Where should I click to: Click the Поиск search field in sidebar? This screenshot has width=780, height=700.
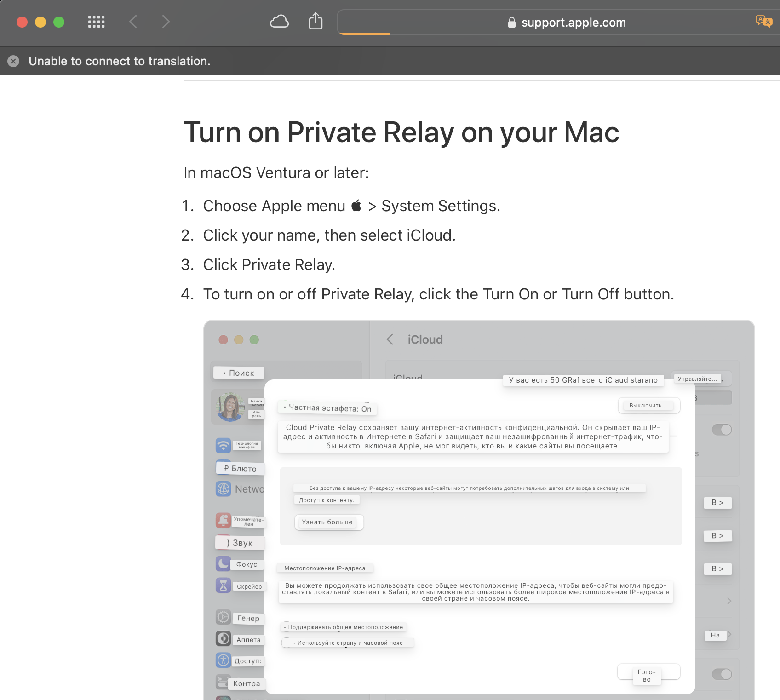pyautogui.click(x=286, y=373)
